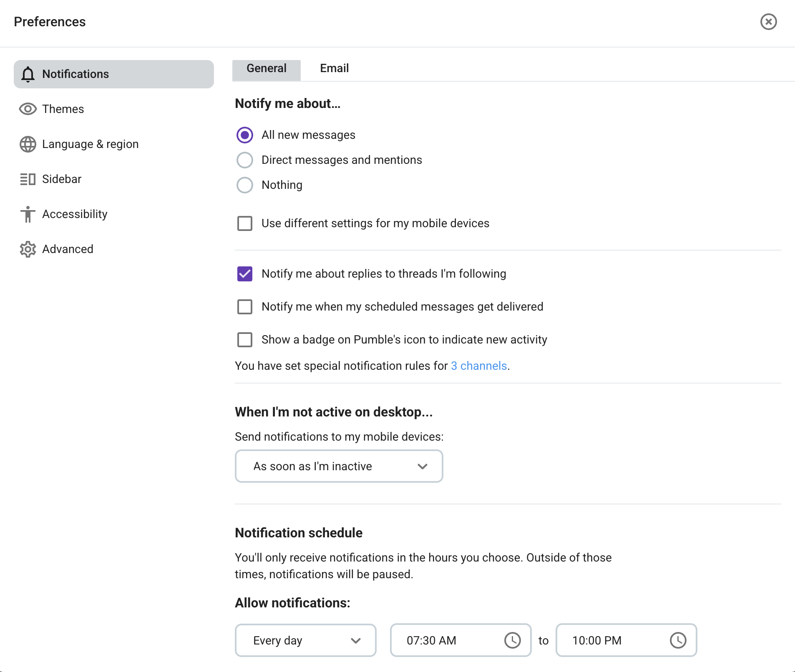Uncheck replies to threads I'm following
795x672 pixels.
click(245, 274)
